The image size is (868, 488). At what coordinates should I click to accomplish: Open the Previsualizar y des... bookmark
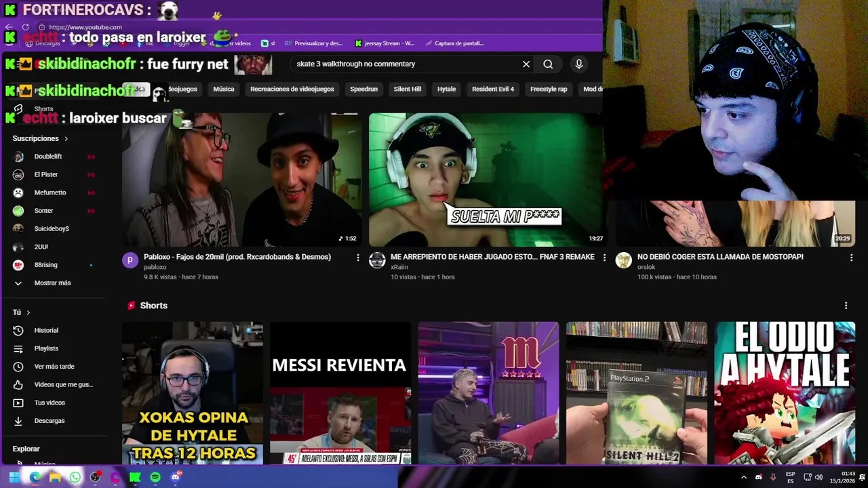click(x=314, y=43)
